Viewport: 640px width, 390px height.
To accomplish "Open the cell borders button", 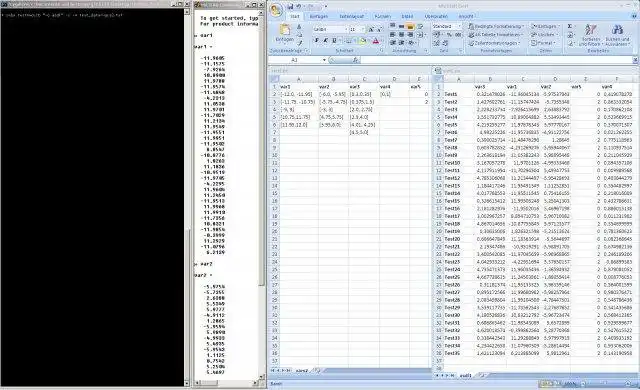I will tap(348, 41).
